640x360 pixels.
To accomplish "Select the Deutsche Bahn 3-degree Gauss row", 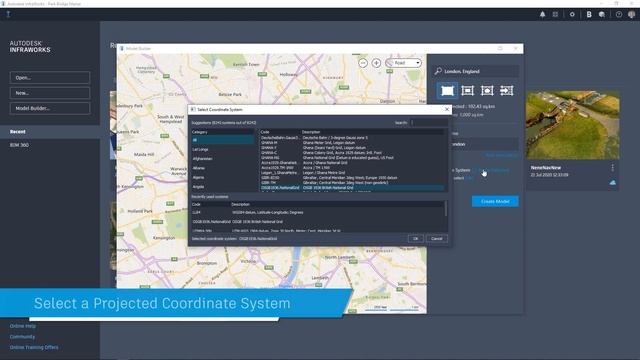I will (352, 138).
